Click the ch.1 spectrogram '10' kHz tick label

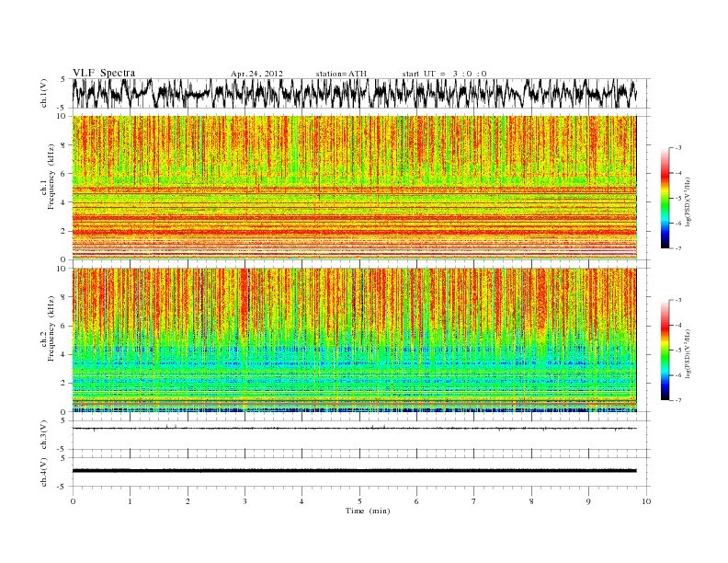tap(63, 116)
